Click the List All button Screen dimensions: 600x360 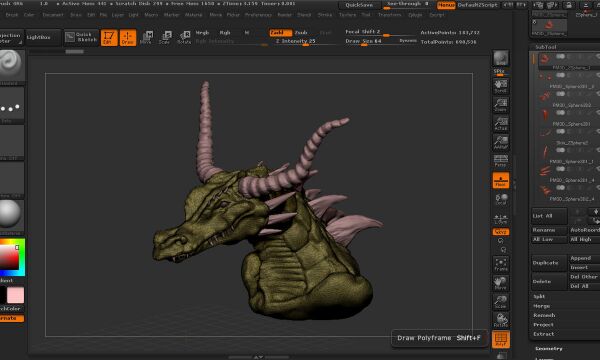(549, 216)
